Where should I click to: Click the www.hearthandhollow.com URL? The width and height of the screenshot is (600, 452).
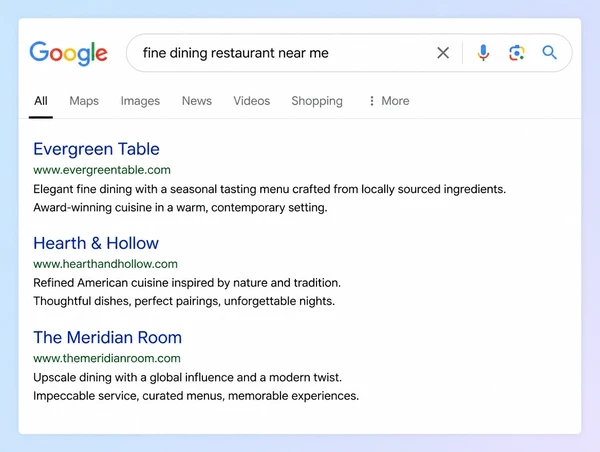[x=105, y=264]
